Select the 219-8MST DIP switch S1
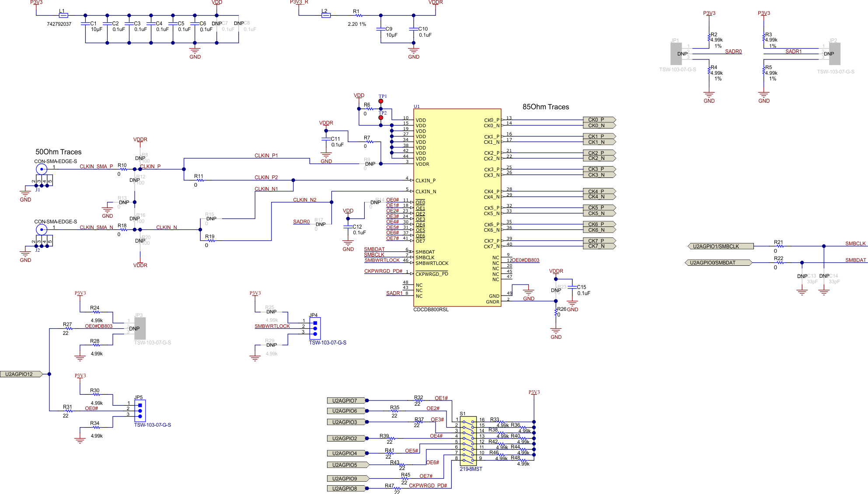This screenshot has width=868, height=494. (x=467, y=439)
